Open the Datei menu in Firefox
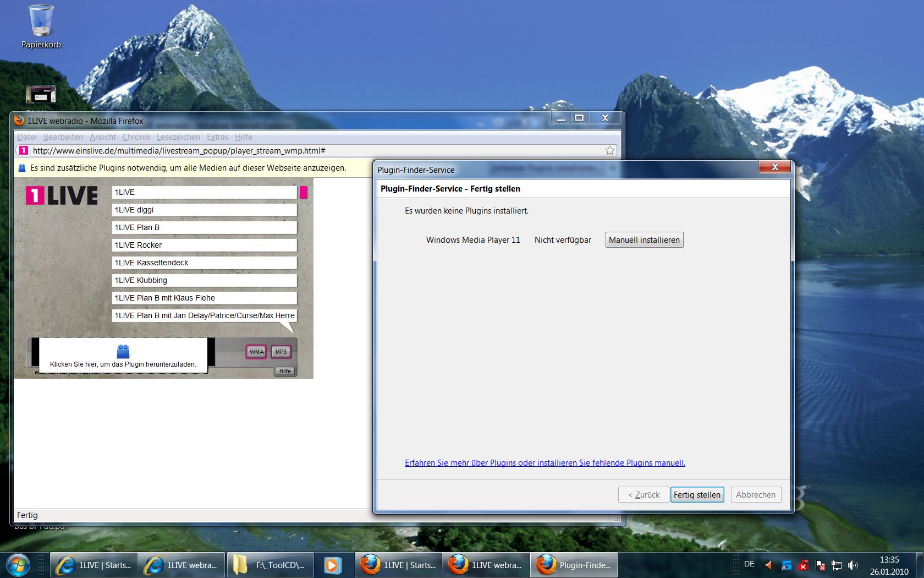The image size is (924, 578). point(26,137)
